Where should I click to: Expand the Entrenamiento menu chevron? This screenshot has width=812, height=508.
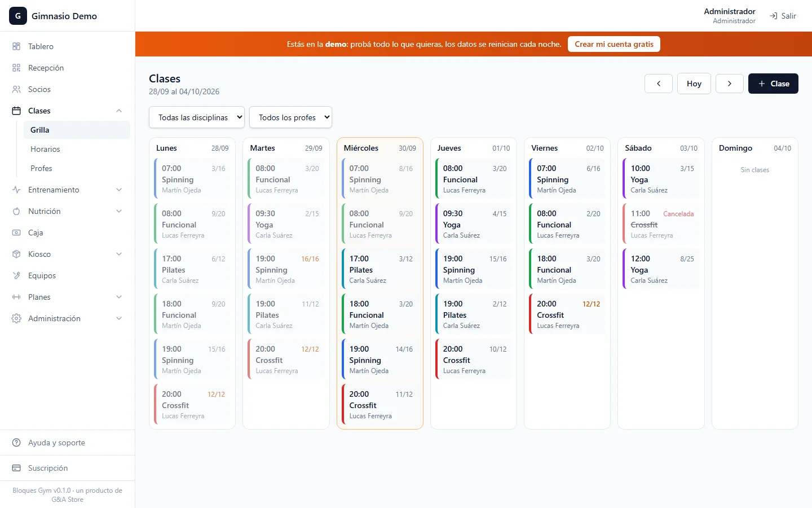[x=119, y=190]
